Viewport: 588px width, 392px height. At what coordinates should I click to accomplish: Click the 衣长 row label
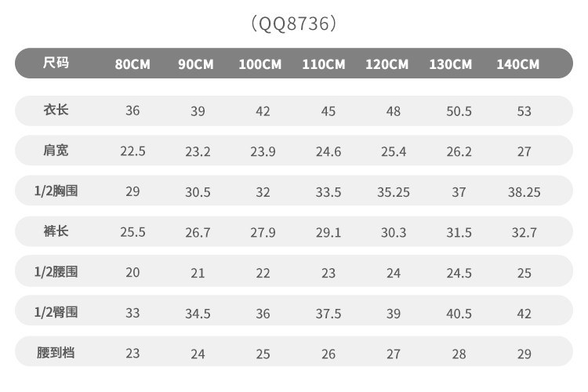pyautogui.click(x=56, y=111)
